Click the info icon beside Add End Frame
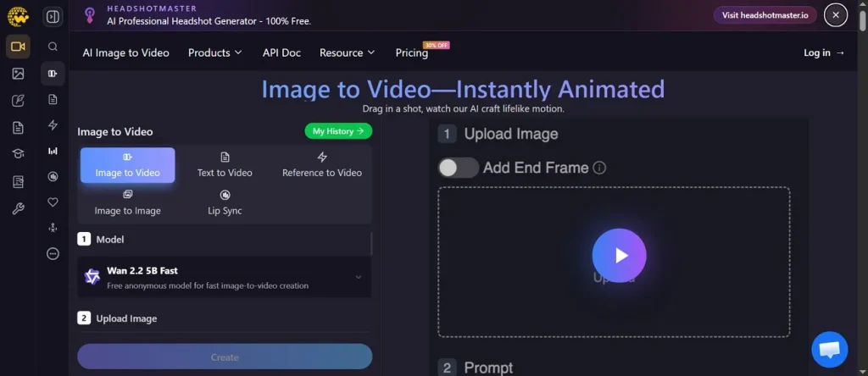 [599, 168]
